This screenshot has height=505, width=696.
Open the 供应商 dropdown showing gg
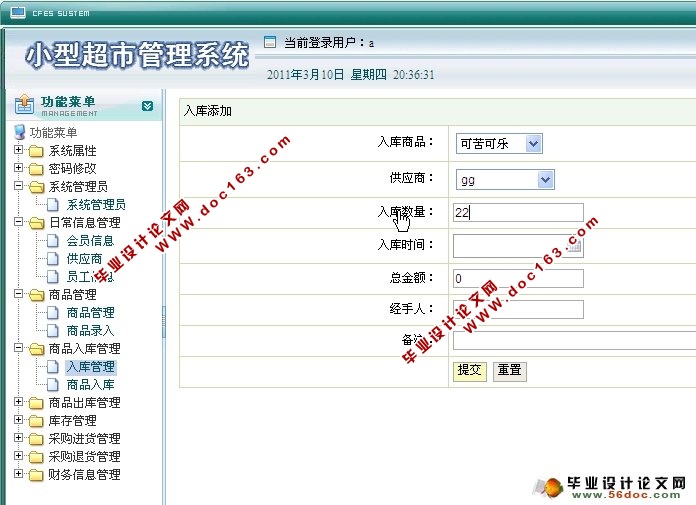(505, 180)
